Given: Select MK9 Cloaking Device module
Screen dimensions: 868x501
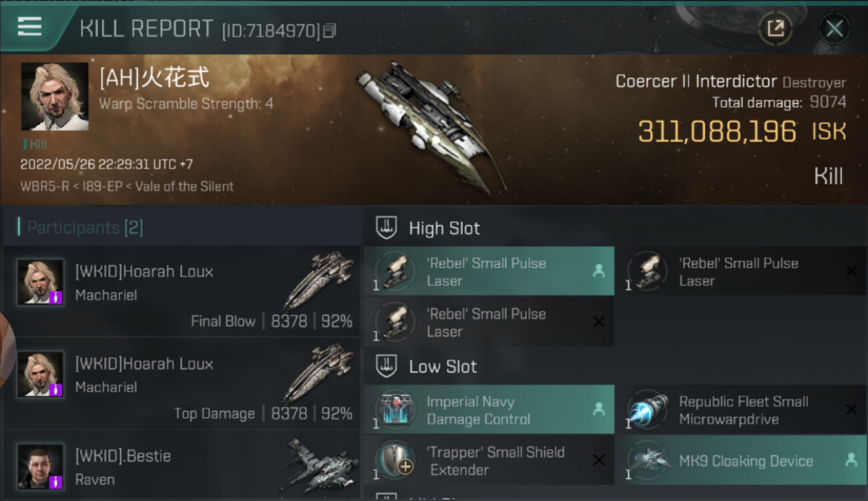Looking at the screenshot, I should 741,460.
